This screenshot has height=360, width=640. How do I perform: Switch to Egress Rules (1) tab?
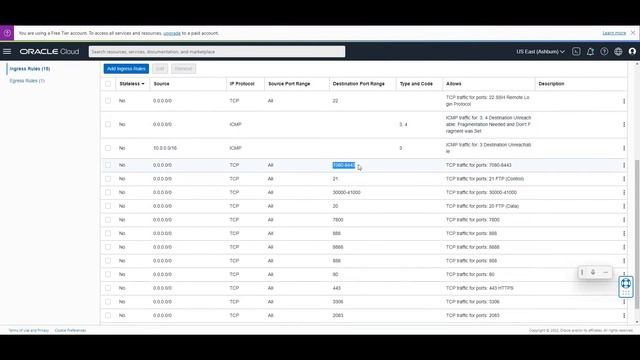(x=27, y=81)
